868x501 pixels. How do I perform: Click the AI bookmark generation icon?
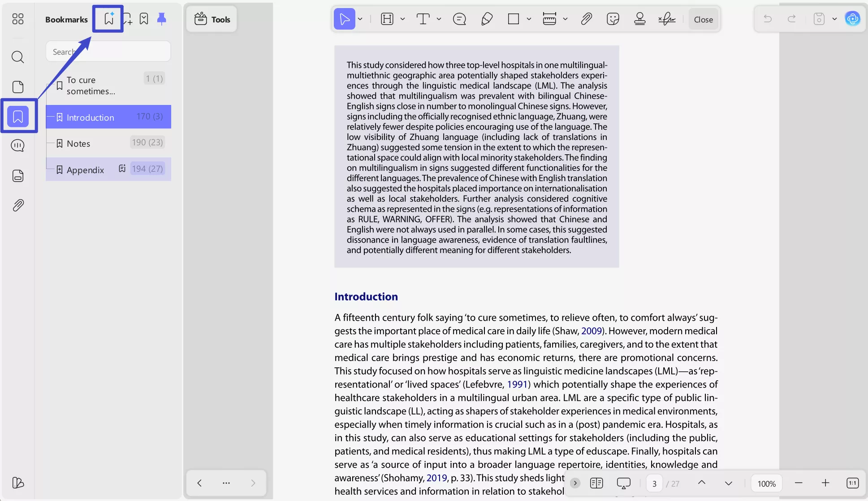108,19
